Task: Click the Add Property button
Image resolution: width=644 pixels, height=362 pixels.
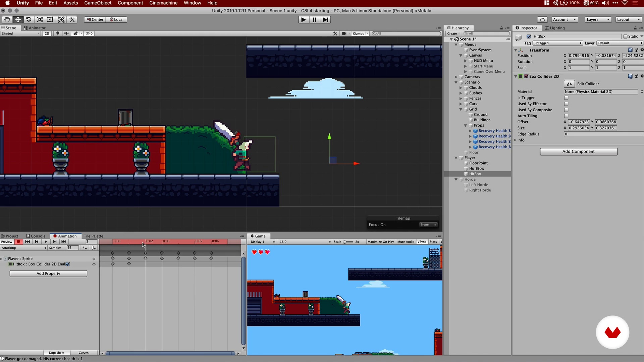Action: (x=48, y=274)
